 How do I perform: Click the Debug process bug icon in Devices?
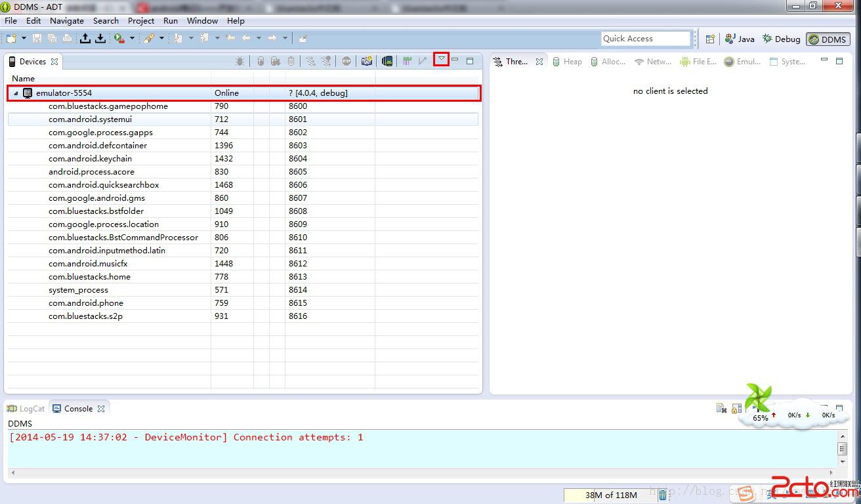[240, 61]
